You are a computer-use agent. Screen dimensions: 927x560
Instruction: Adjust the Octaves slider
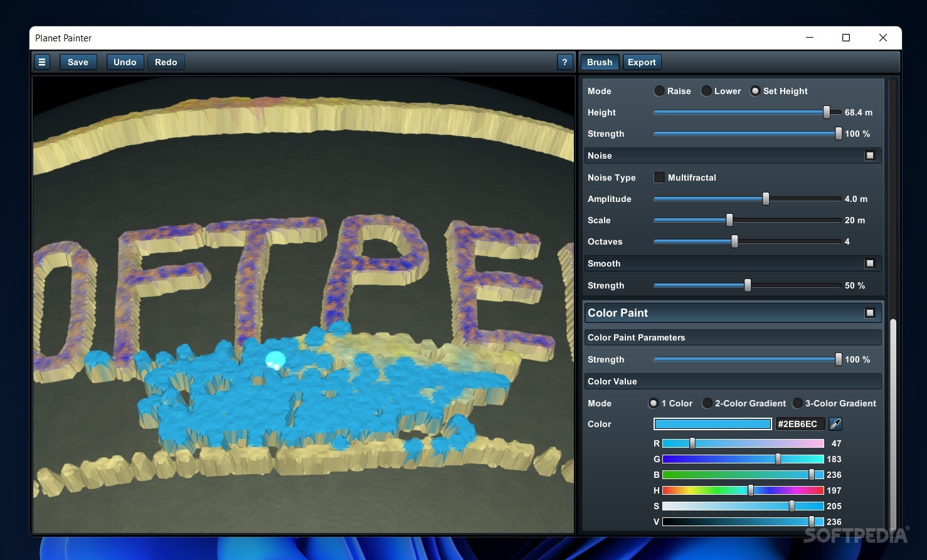click(747, 241)
